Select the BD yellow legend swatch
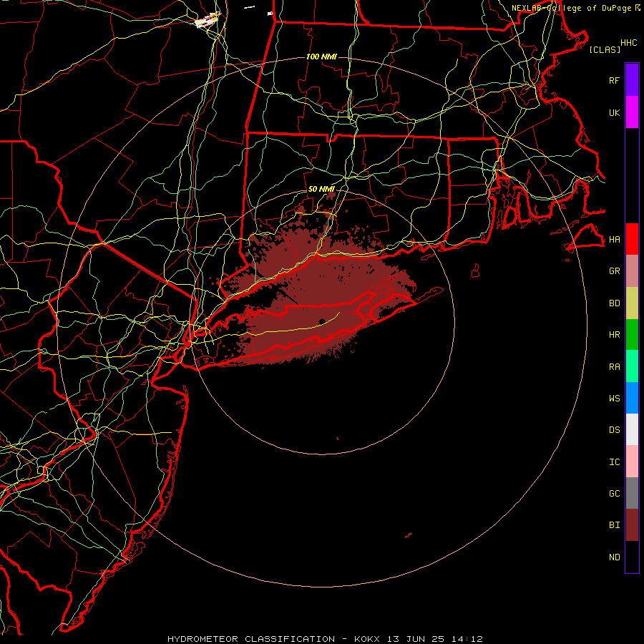Viewport: 644px width, 644px height. click(x=632, y=303)
